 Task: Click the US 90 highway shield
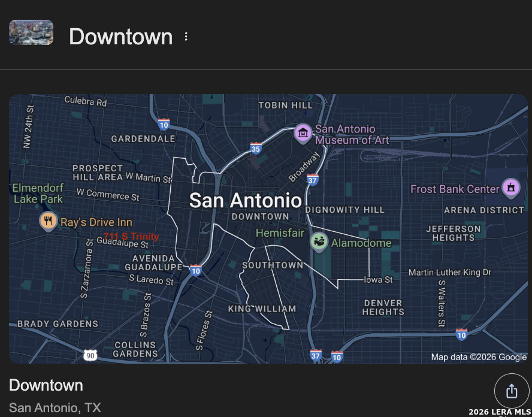[x=90, y=355]
